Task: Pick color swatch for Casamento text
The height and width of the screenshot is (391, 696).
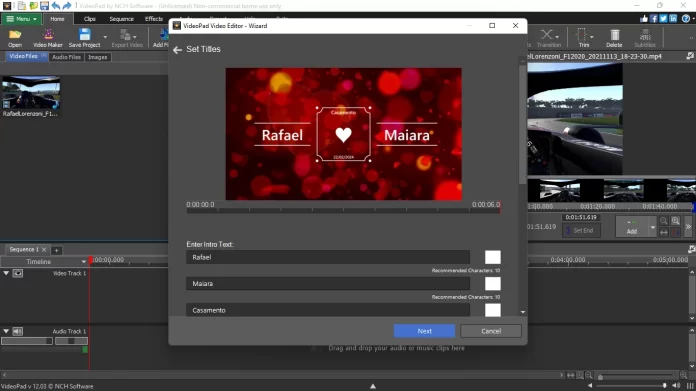Action: point(493,310)
